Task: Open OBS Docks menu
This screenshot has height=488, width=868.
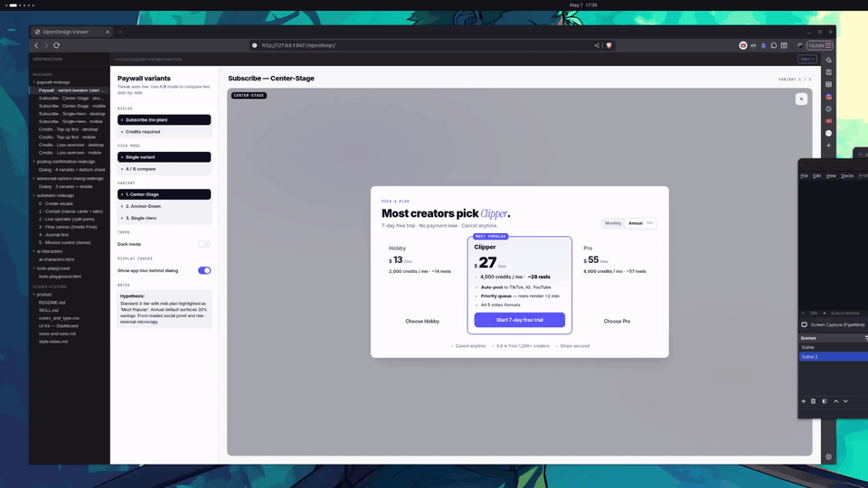Action: pyautogui.click(x=847, y=175)
